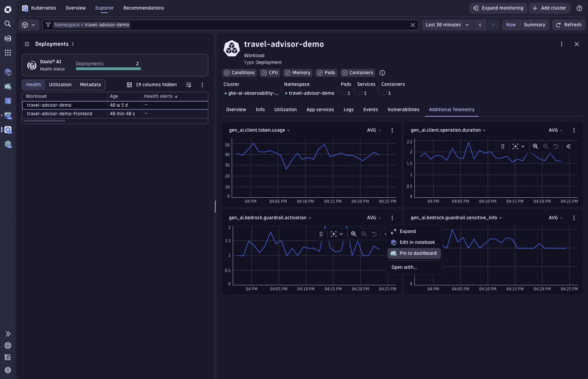This screenshot has width=588, height=379.
Task: Toggle the Memory telemetry chip
Action: (x=297, y=73)
